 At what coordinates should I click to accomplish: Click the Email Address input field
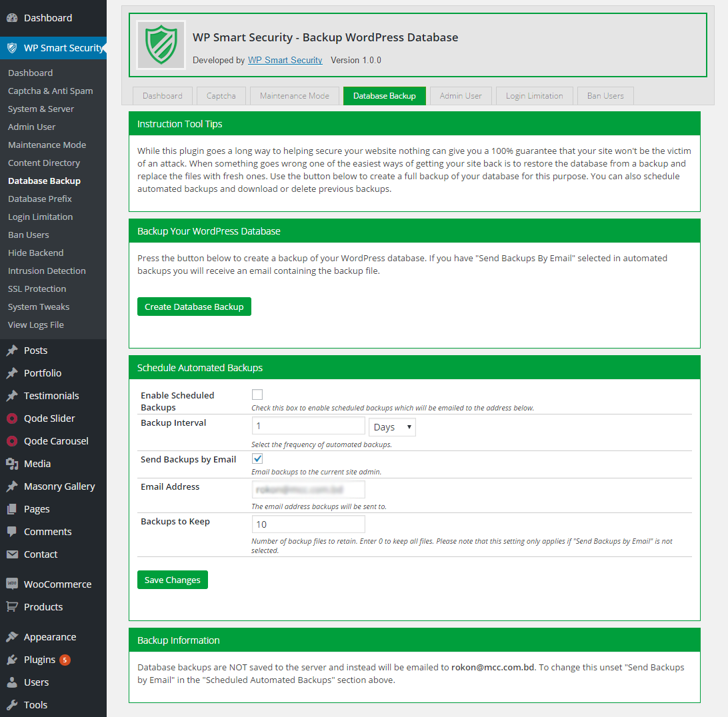click(308, 490)
